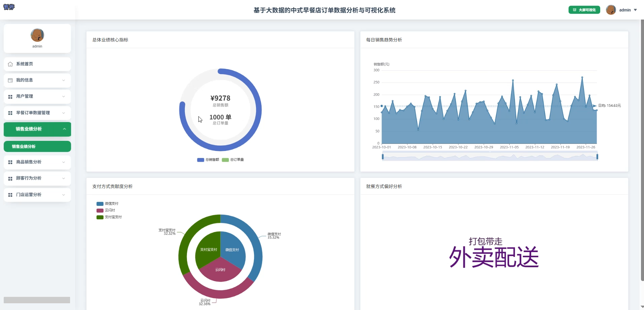The height and width of the screenshot is (310, 644).
Task: Click outer ring 支付宝支付 32.32% label
Action: click(167, 232)
